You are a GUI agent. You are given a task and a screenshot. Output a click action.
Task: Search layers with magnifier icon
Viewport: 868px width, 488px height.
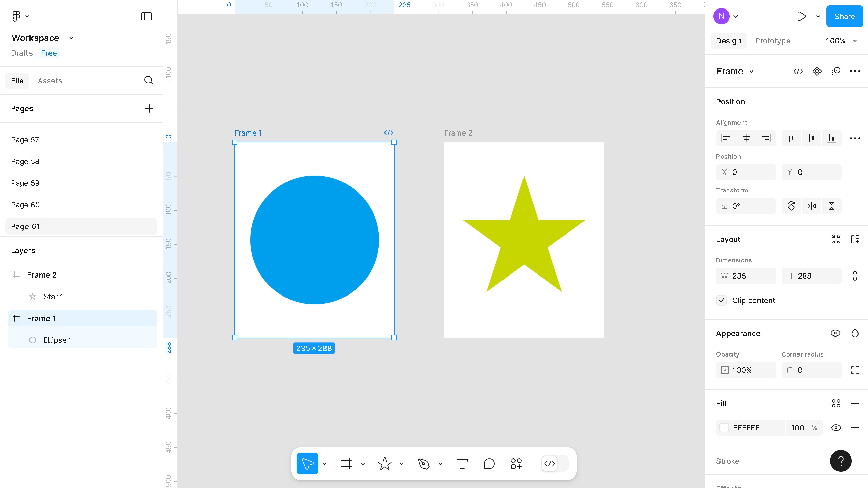(x=149, y=81)
